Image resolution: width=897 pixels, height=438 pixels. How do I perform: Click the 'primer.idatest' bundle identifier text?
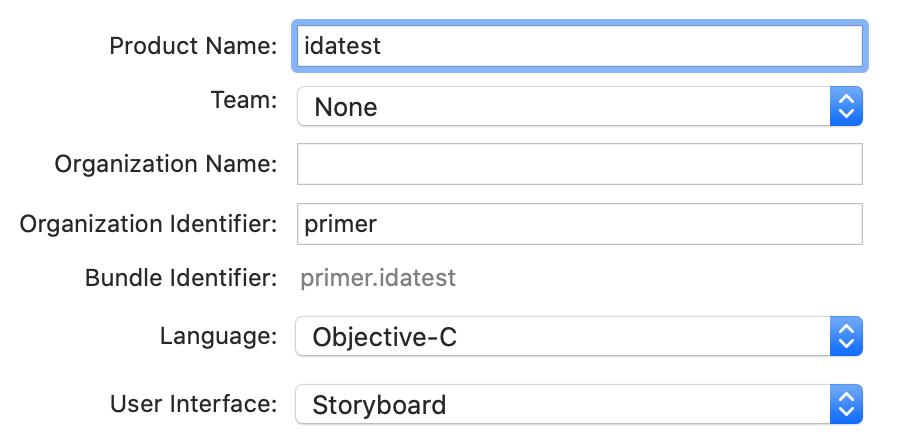[378, 278]
